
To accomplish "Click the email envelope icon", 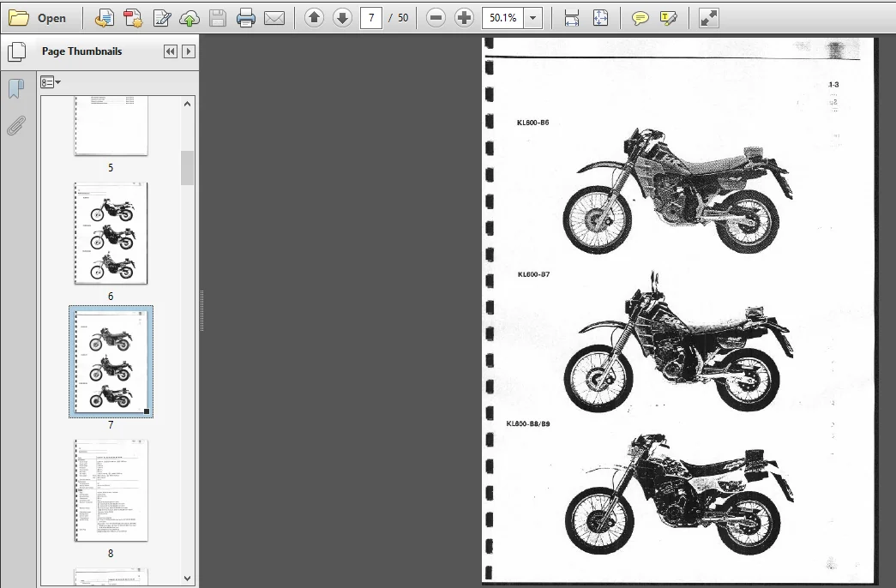I will (x=274, y=18).
